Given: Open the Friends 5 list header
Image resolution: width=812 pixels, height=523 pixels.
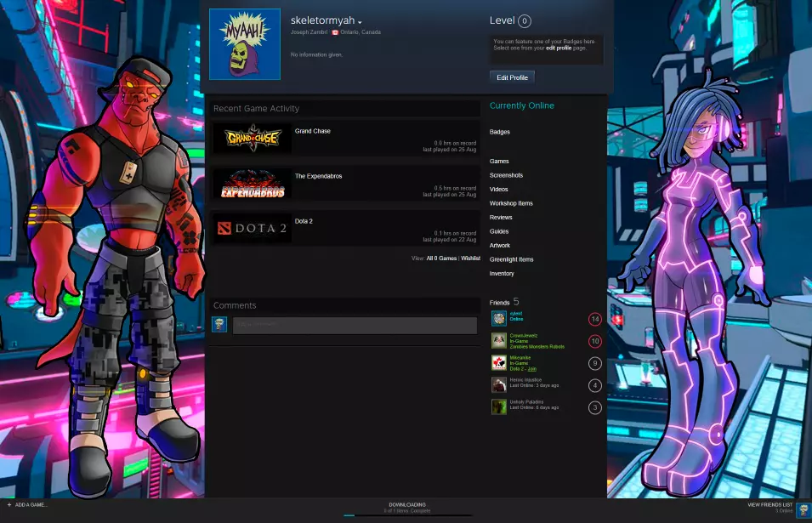Looking at the screenshot, I should point(504,302).
